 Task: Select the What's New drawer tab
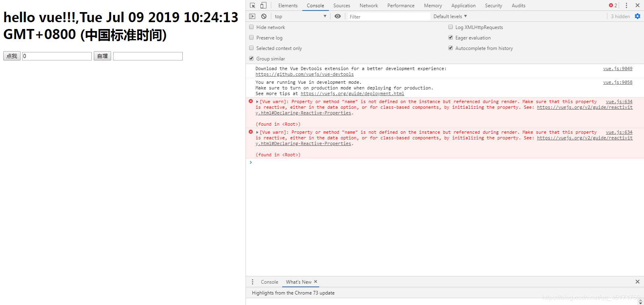click(x=299, y=282)
